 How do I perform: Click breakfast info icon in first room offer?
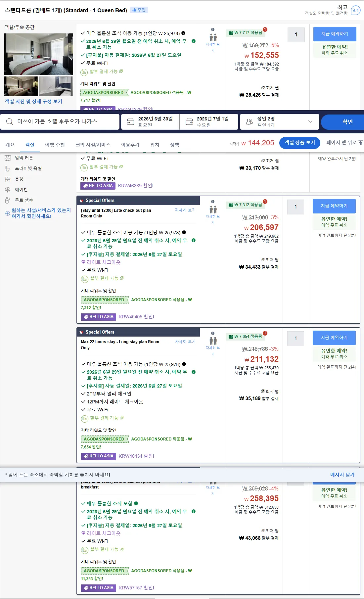point(183,33)
